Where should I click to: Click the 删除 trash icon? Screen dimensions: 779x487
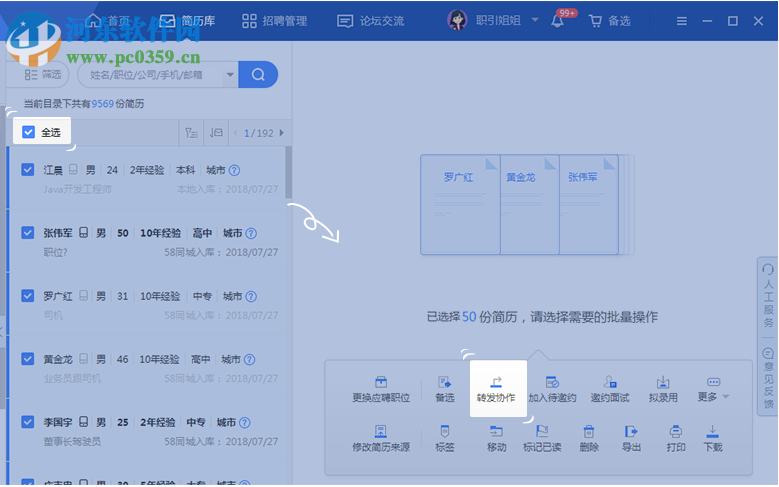589,431
